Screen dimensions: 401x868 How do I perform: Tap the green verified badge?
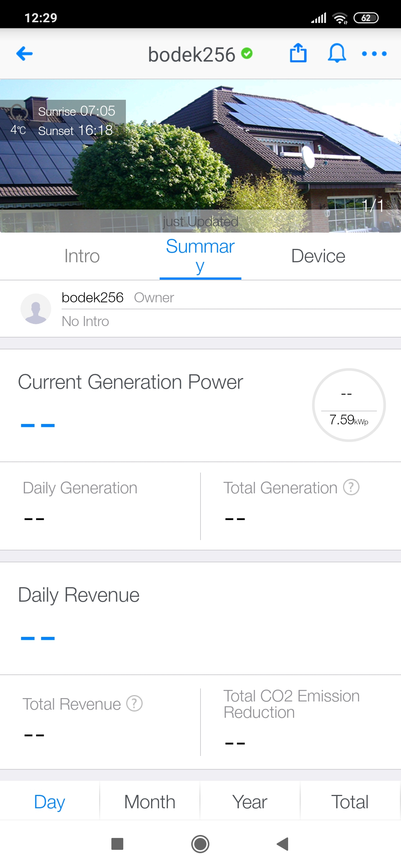point(247,53)
